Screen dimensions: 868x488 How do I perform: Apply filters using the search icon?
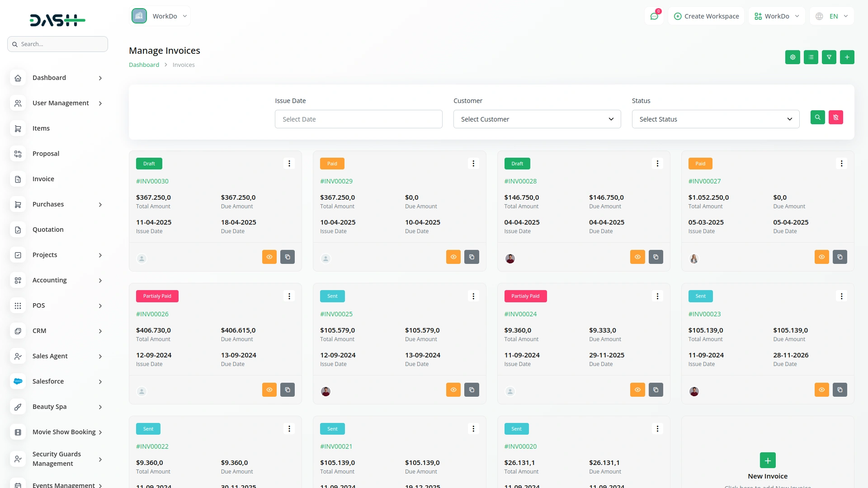[x=817, y=117]
